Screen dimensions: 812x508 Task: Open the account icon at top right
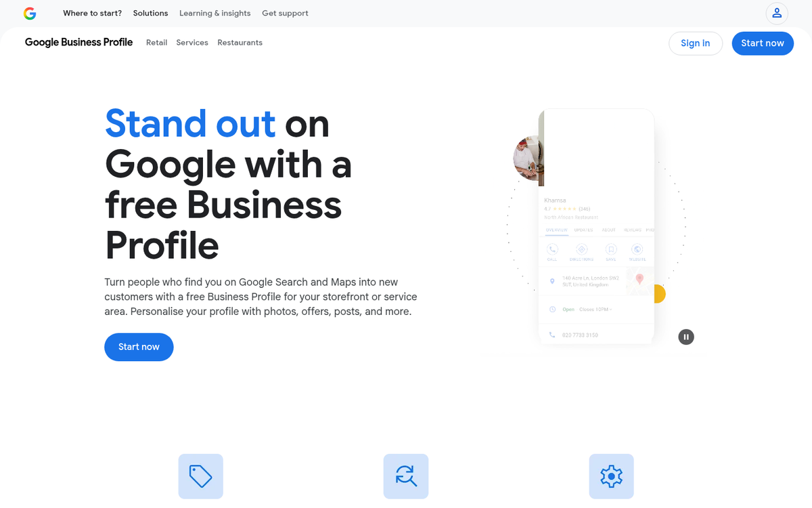[776, 13]
